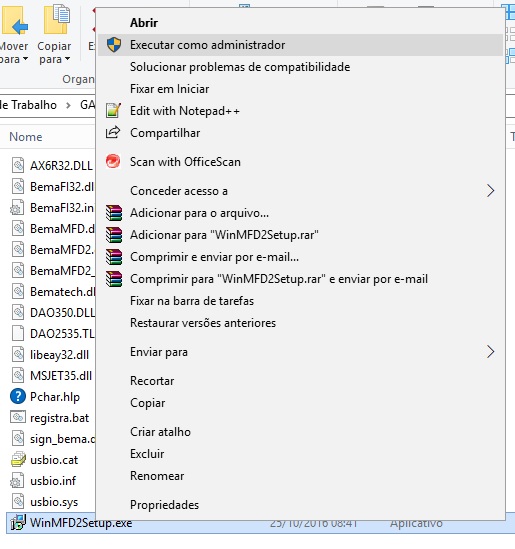Viewport: 515px width, 549px height.
Task: Click the red OfficeScan icon
Action: pos(113,161)
